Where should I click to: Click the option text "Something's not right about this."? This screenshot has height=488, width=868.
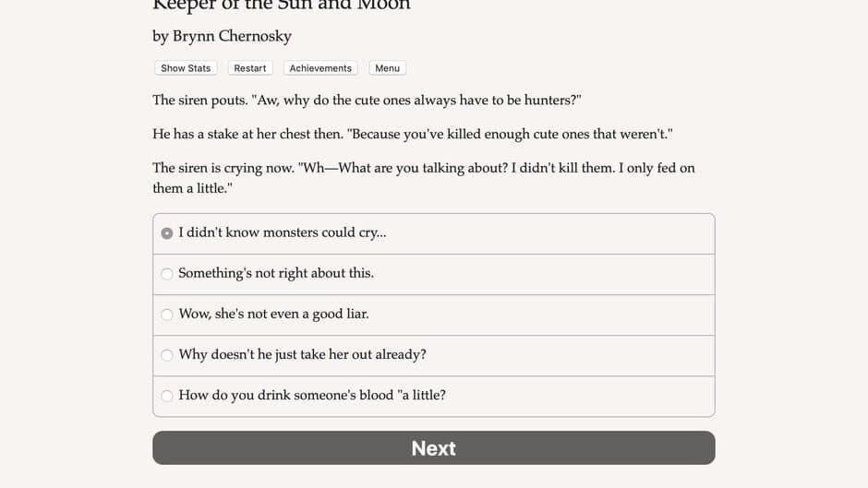coord(275,273)
